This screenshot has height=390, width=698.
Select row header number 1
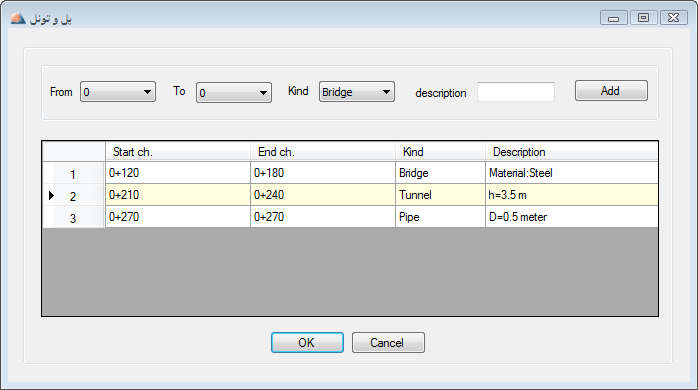pyautogui.click(x=73, y=173)
